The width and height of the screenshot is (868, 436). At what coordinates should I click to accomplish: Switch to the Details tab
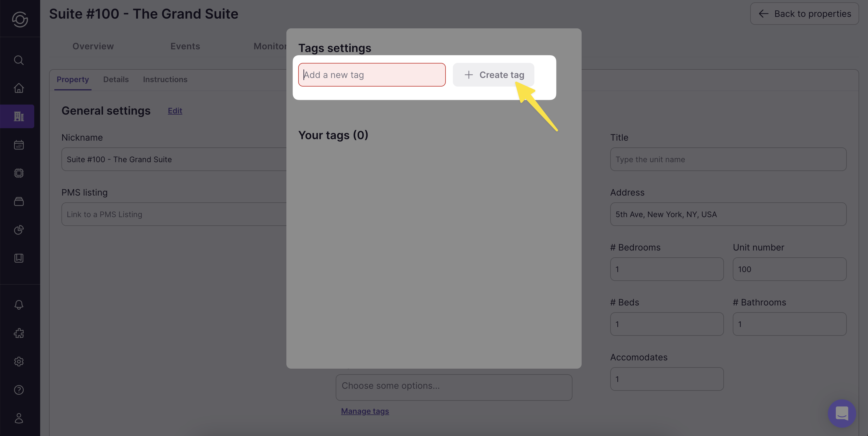click(x=116, y=79)
